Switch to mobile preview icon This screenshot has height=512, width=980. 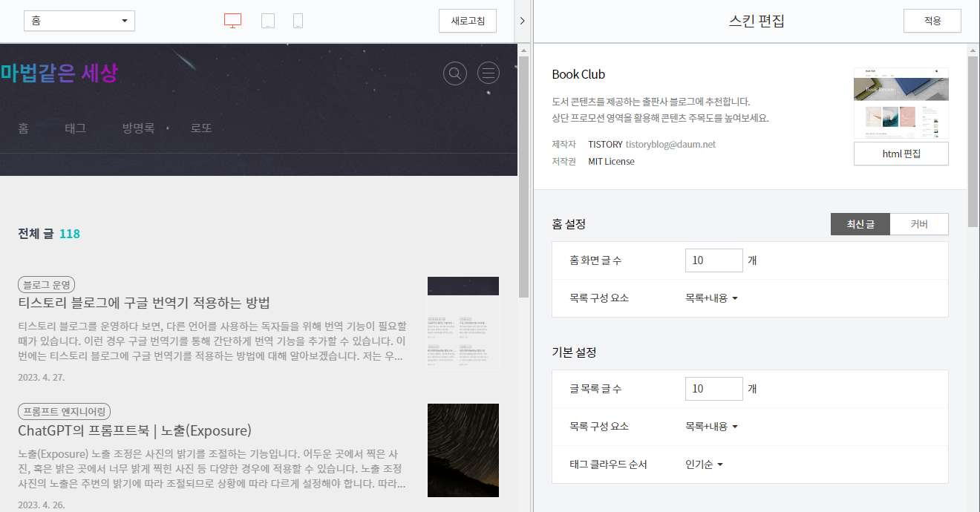tap(298, 20)
